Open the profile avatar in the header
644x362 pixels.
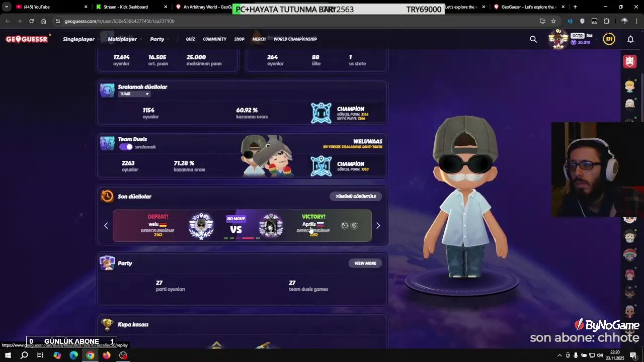(x=558, y=39)
